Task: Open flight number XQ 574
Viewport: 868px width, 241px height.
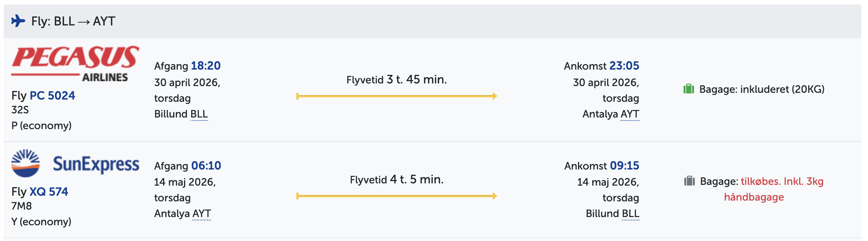Action: 49,192
